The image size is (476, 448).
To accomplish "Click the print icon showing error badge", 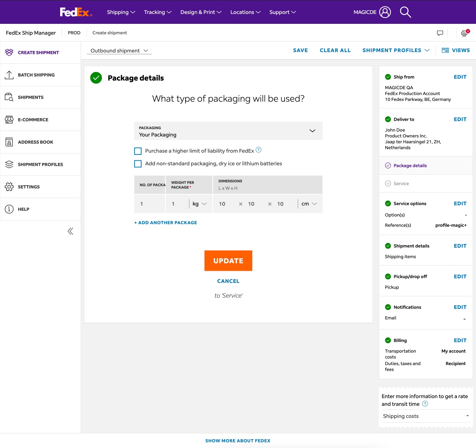I will click(x=464, y=33).
